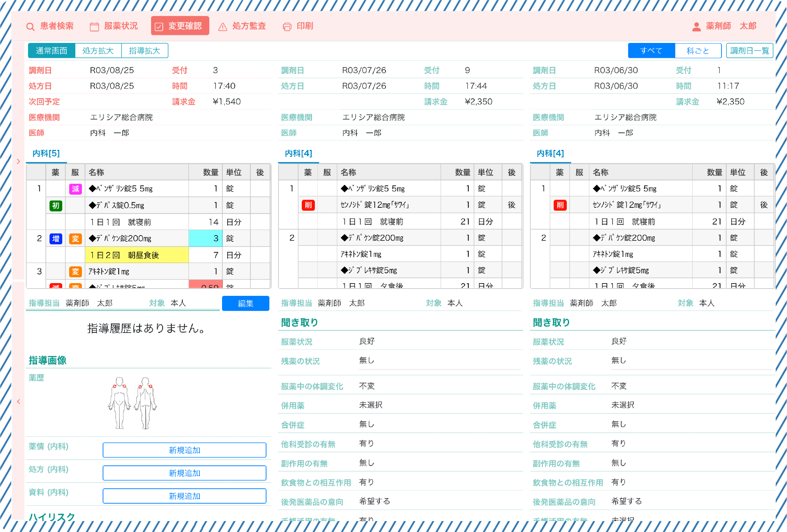Screen dimensions: 787x532
Task: Switch to 処方拡大 view
Action: tap(98, 51)
